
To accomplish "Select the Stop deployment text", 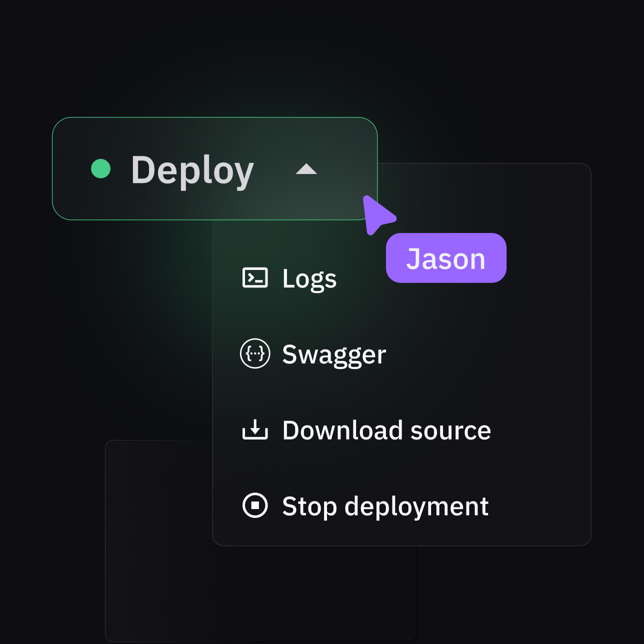I will click(x=385, y=506).
